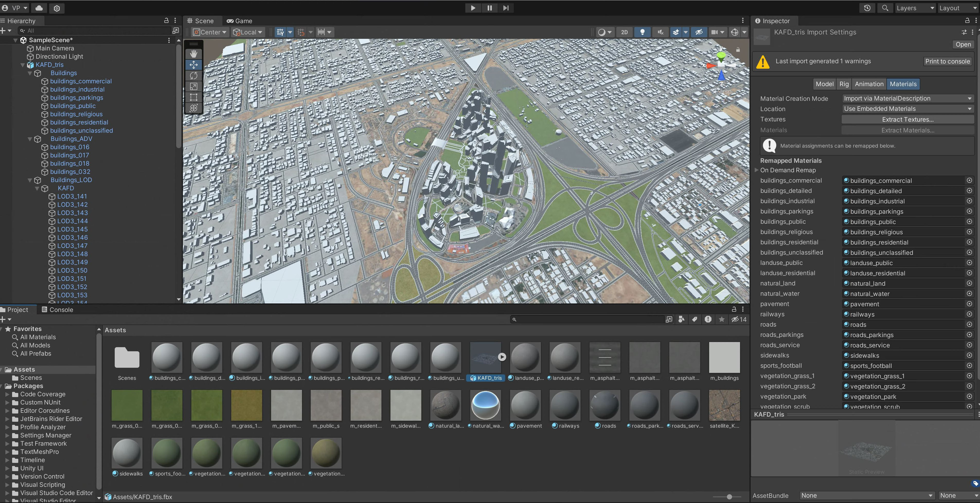The width and height of the screenshot is (980, 503).
Task: Select the combined Transform tool
Action: (194, 108)
